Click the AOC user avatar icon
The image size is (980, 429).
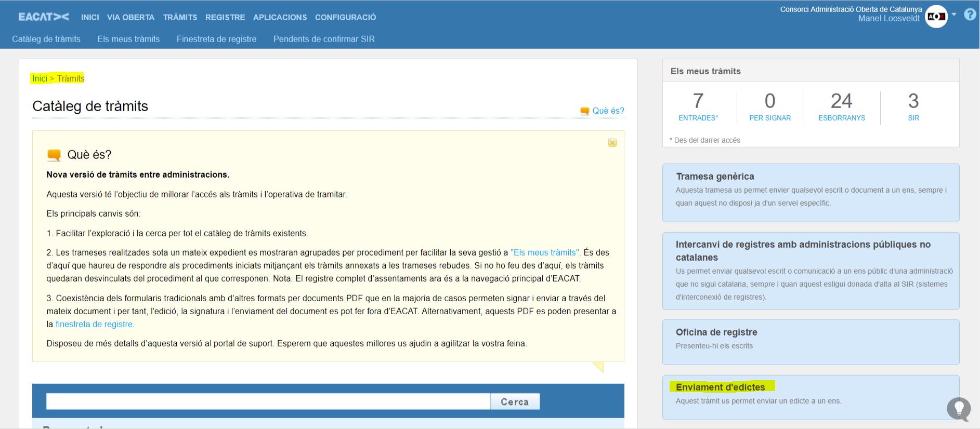pos(936,17)
